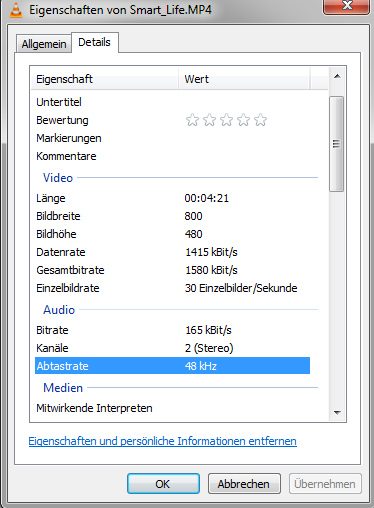Select the Bildhöhe property label
The height and width of the screenshot is (508, 374).
coord(56,234)
